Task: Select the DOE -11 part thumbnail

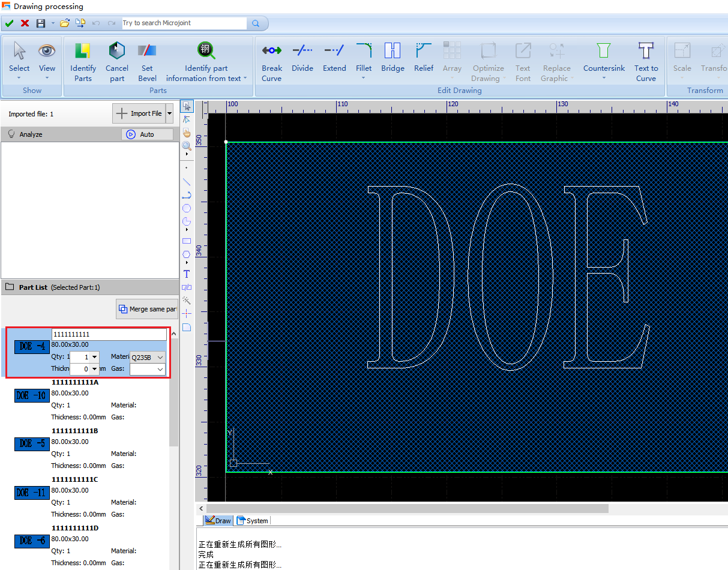Action: pyautogui.click(x=32, y=493)
